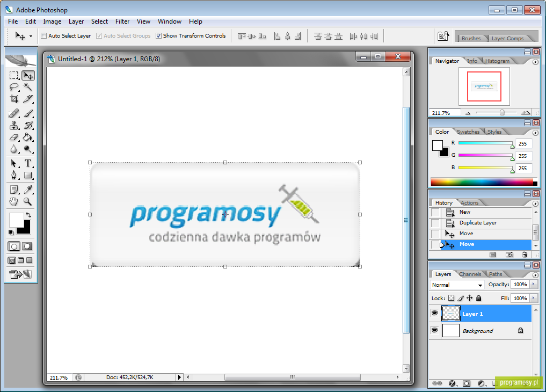Open Layers panel options menu
The width and height of the screenshot is (546, 392).
[536, 275]
